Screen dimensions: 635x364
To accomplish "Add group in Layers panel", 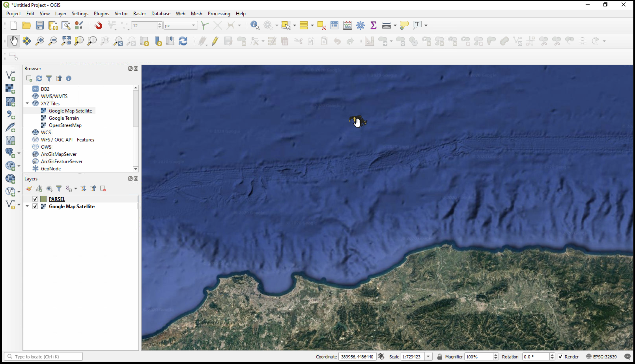I will 39,189.
